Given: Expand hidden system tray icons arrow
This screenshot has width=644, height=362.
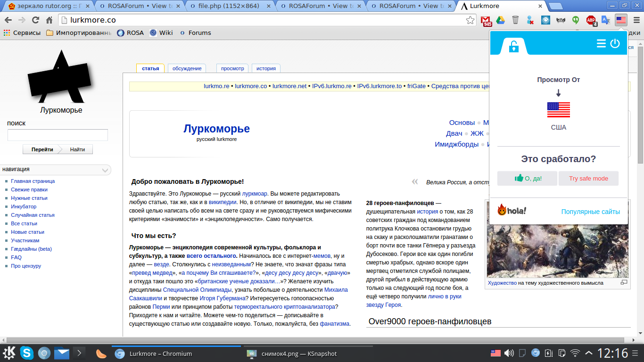Looking at the screenshot, I should pyautogui.click(x=589, y=353).
